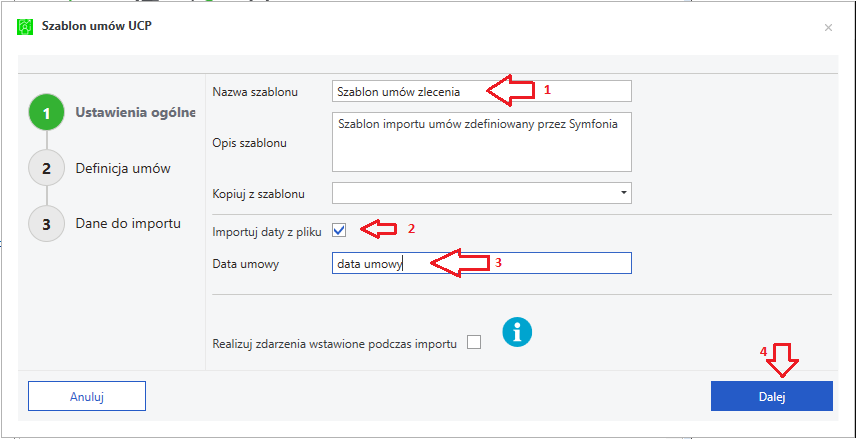Focus the Data umowy input field
Viewport: 858px width, 439px height.
(x=482, y=263)
